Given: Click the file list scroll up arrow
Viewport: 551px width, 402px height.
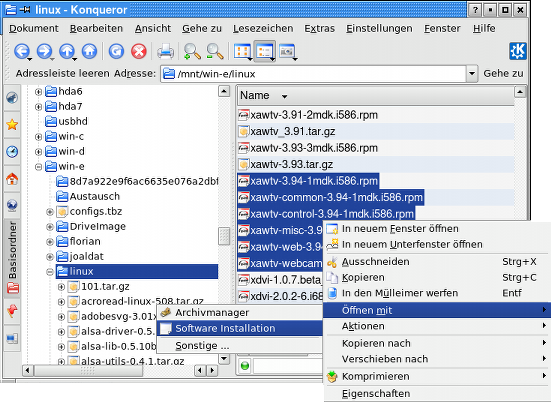Looking at the screenshot, I should tap(520, 92).
